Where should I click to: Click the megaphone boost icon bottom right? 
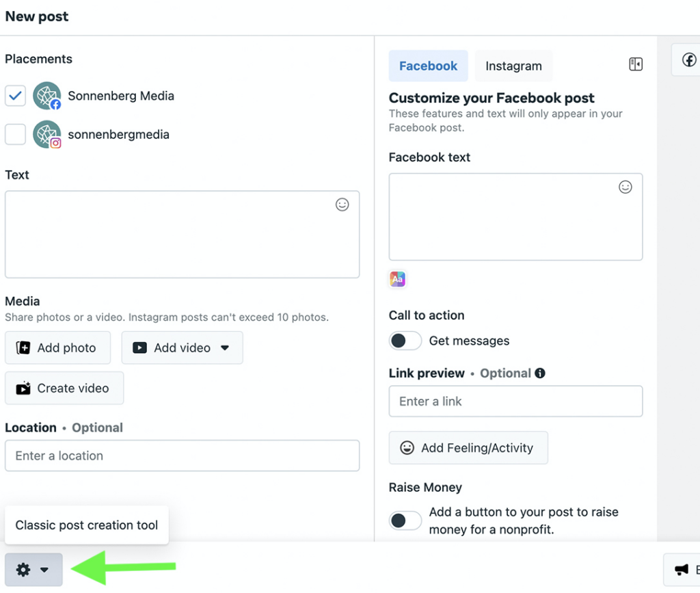point(681,569)
